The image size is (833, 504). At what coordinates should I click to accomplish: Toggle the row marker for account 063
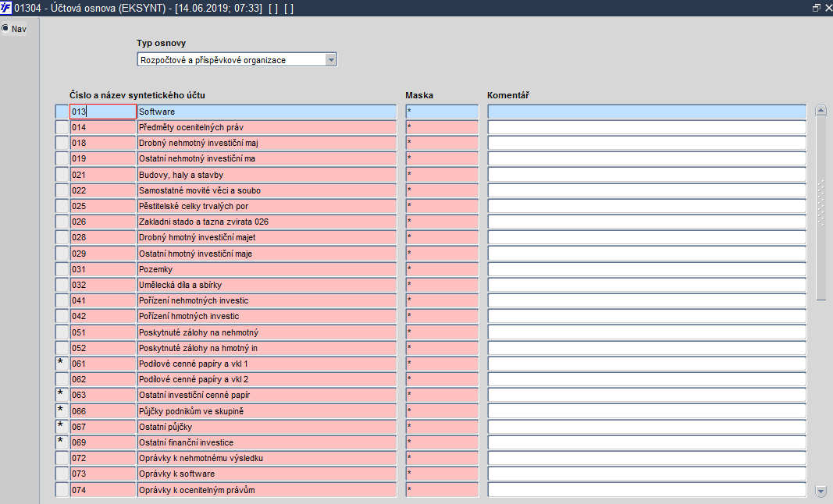(x=62, y=395)
